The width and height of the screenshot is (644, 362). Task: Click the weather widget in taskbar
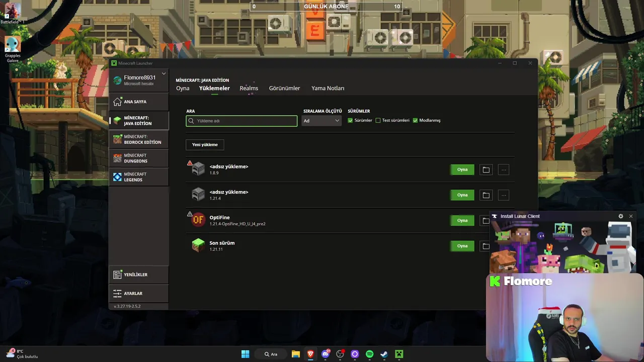click(23, 354)
